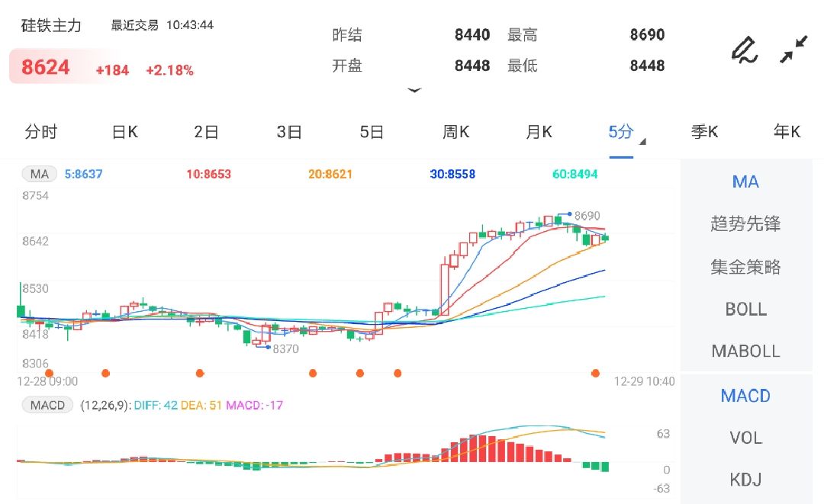Click the 12-28 09:00 date label
This screenshot has width=824, height=504.
pyautogui.click(x=47, y=382)
